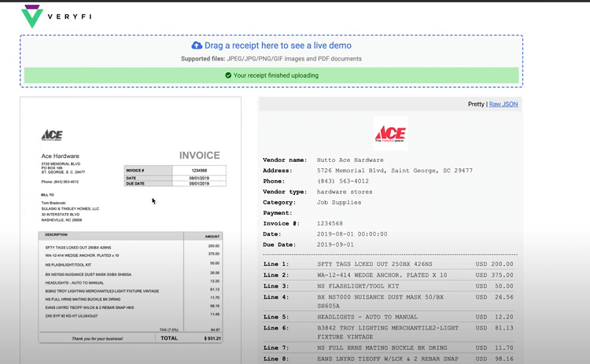Click Line 8 'EANS LNYRD TIEOFF' description
Viewport: 590px width, 364px height.
click(x=388, y=358)
